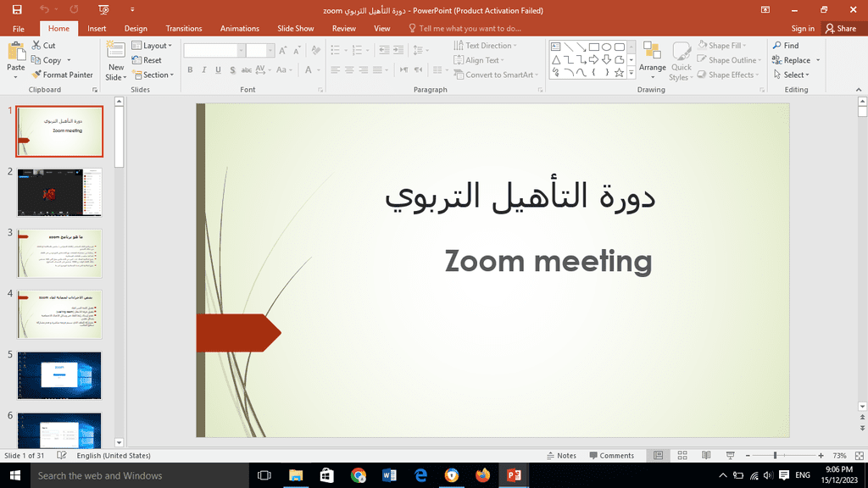Switch to the Insert tab
This screenshot has width=868, height=488.
coord(97,28)
